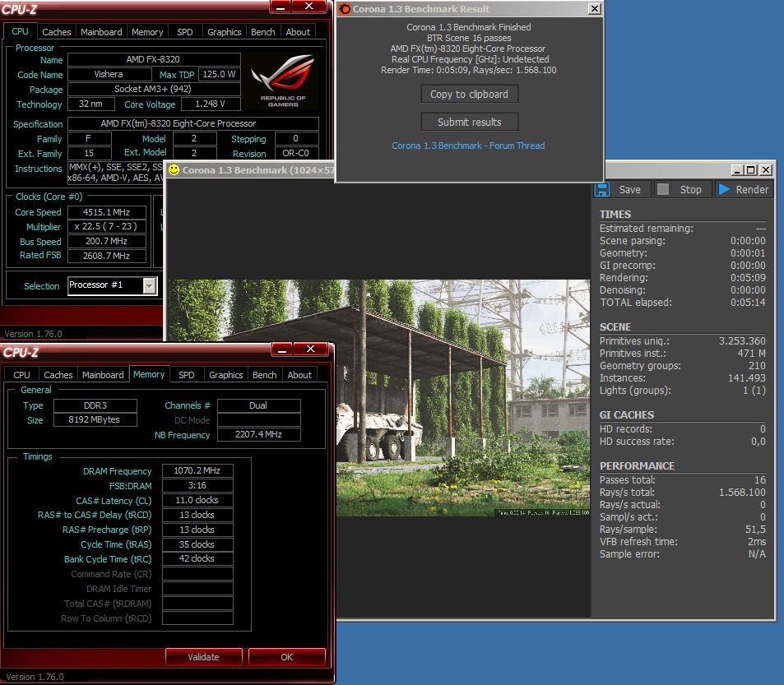Click Code Name value Vishera
Viewport: 784px width, 685px height.
(x=109, y=74)
